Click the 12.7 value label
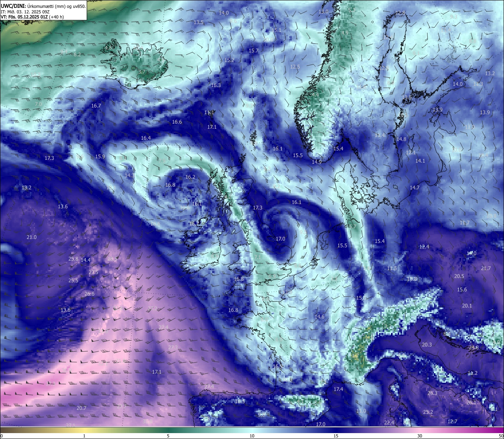 pos(452,421)
